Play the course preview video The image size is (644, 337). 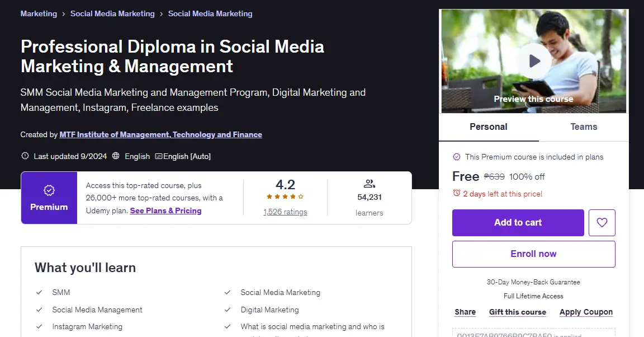coord(533,62)
